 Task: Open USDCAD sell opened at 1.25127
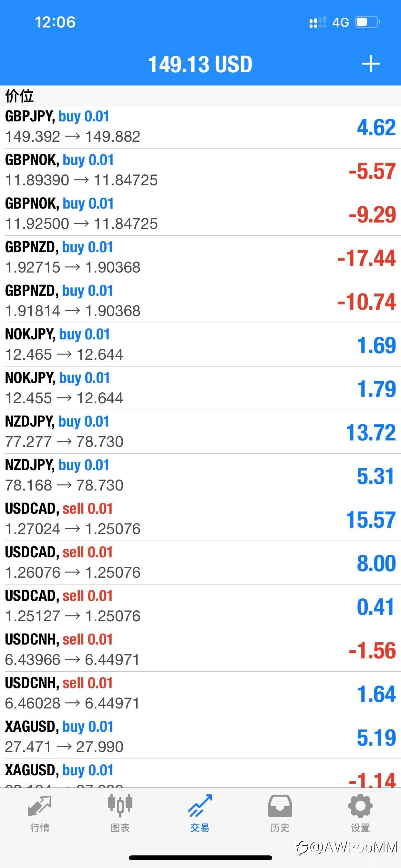coord(200,606)
